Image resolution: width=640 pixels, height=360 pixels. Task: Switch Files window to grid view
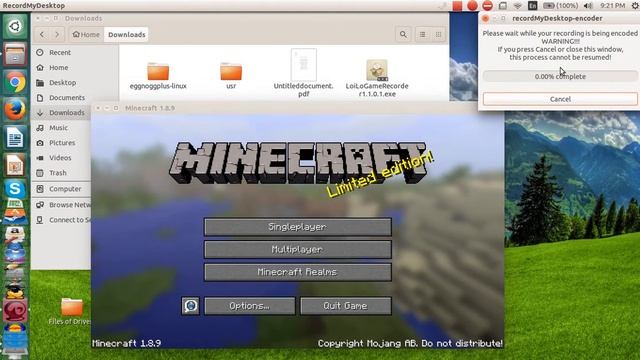(438, 35)
